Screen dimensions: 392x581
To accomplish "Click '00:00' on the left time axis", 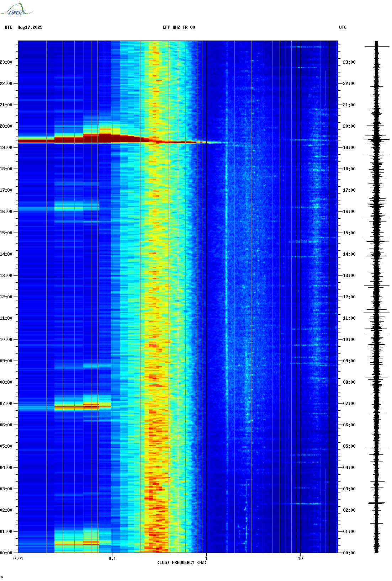I will click(x=6, y=553).
